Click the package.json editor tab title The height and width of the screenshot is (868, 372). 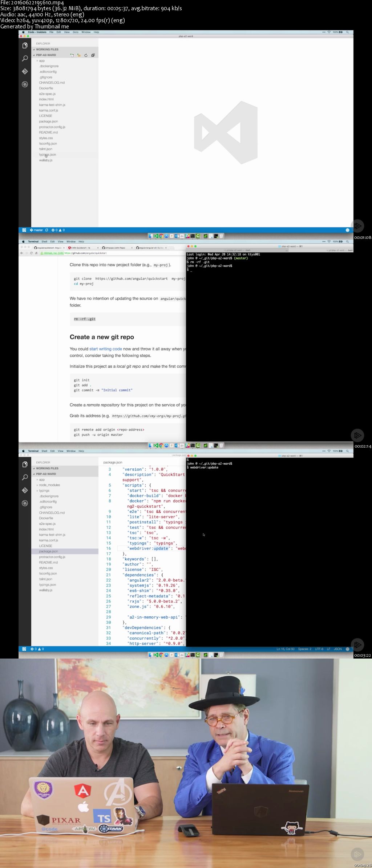[x=113, y=463]
